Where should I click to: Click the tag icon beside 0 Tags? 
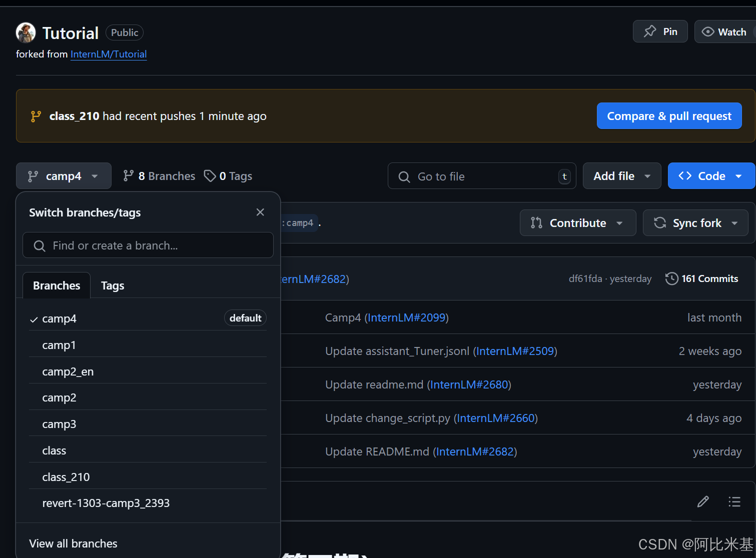(x=210, y=175)
